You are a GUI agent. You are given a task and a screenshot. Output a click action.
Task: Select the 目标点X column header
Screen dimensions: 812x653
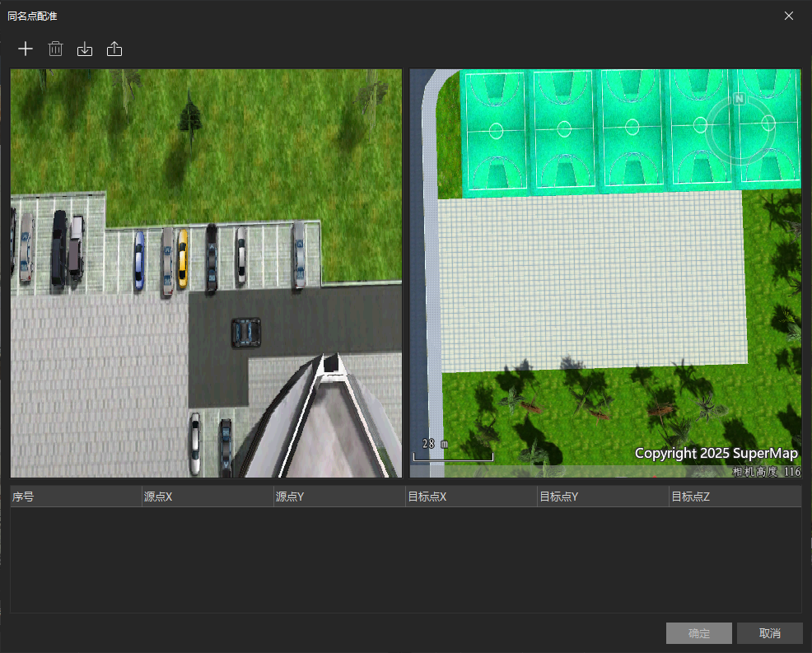point(471,497)
